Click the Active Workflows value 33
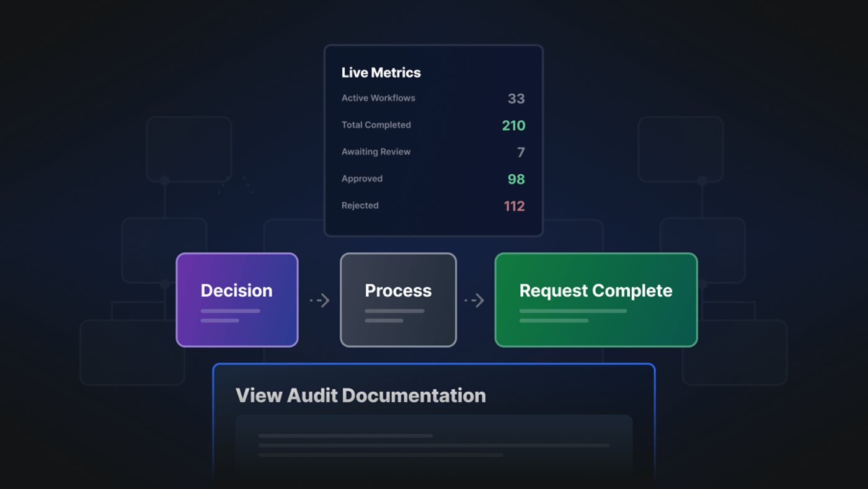Image resolution: width=868 pixels, height=489 pixels. [x=516, y=99]
